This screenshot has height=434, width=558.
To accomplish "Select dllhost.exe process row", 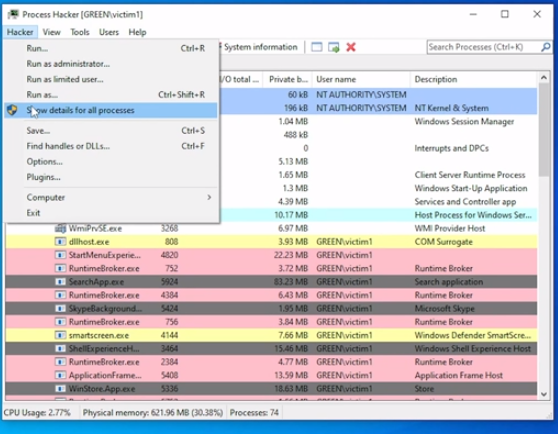I will tap(271, 242).
